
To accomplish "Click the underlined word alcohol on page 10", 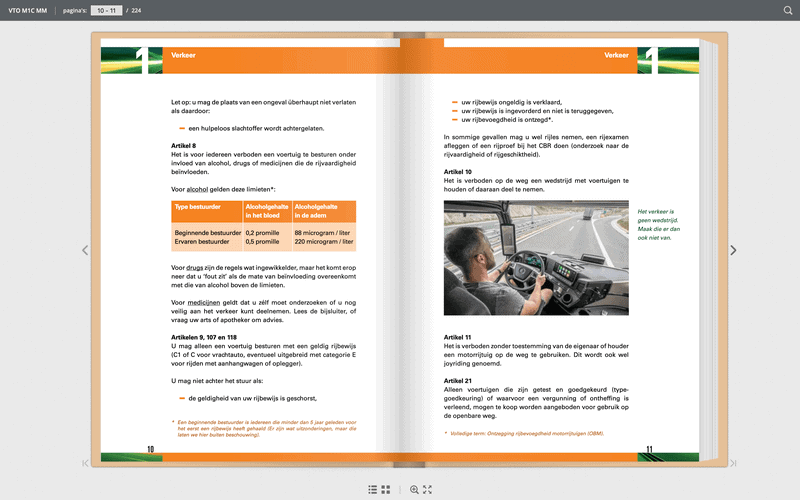I will (x=197, y=189).
